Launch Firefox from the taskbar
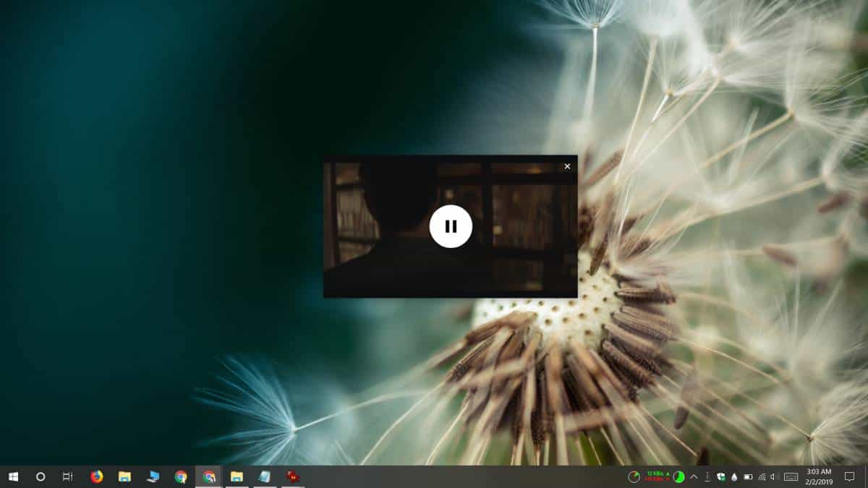The width and height of the screenshot is (868, 488). click(96, 476)
